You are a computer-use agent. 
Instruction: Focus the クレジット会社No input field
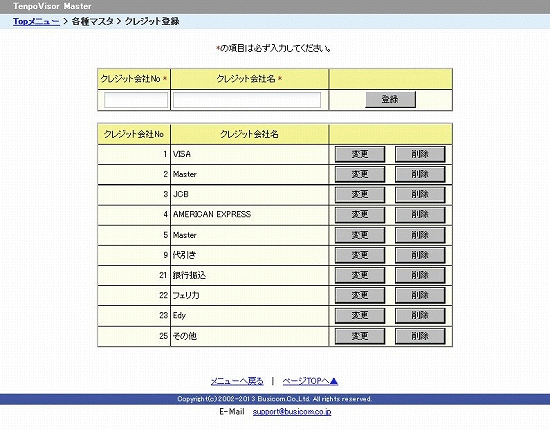tap(136, 100)
